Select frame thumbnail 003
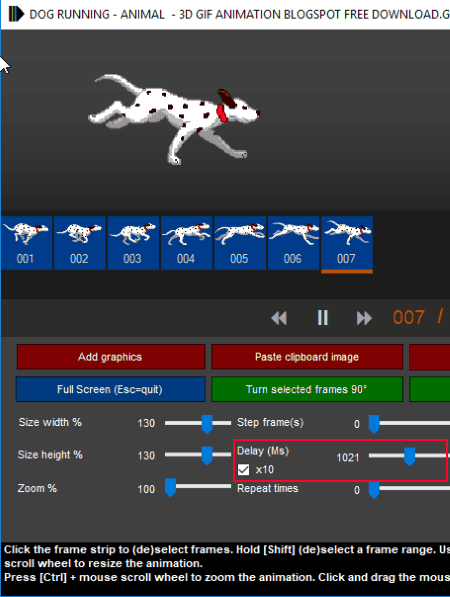Image resolution: width=450 pixels, height=597 pixels. [x=133, y=243]
